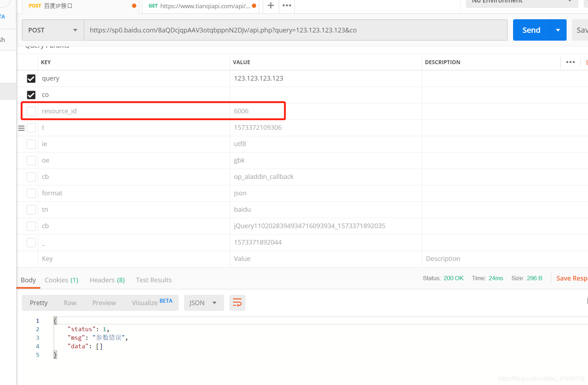
Task: Click the Send button
Action: pos(532,30)
